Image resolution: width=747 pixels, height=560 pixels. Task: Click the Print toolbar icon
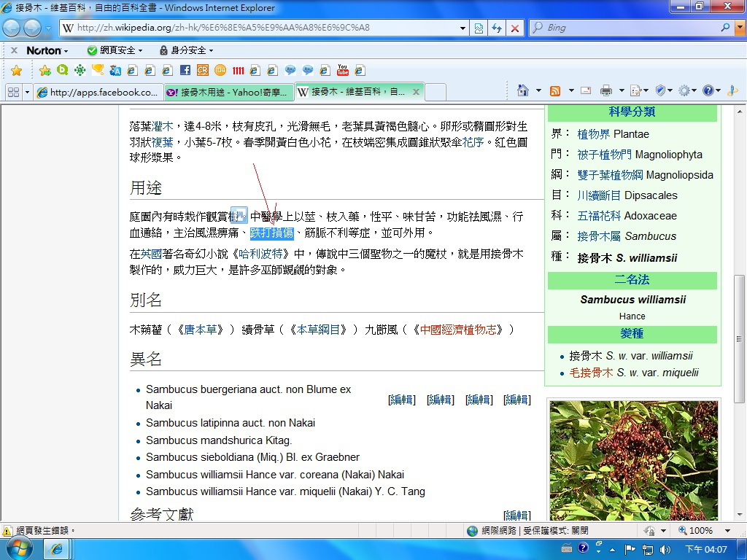(x=605, y=90)
